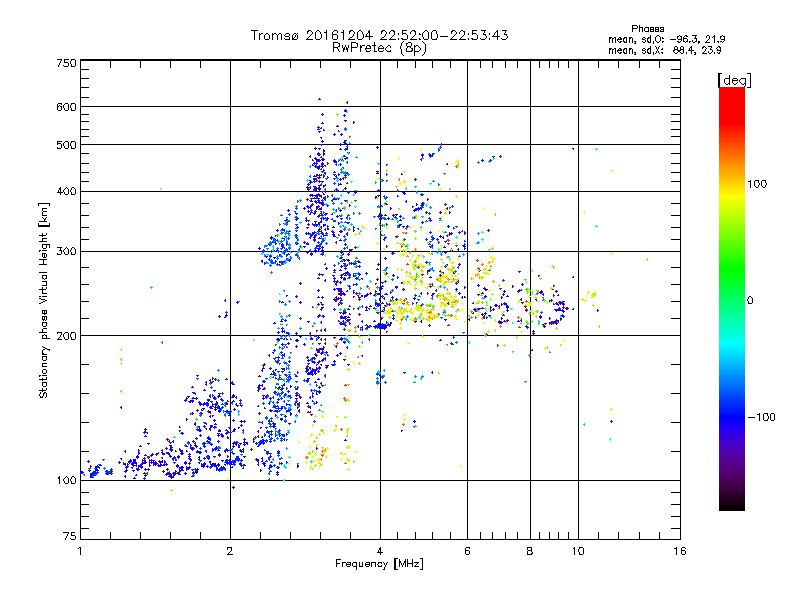Viewport: 800px width, 600px height.
Task: Click the colorbar tick label '0'
Action: click(750, 300)
